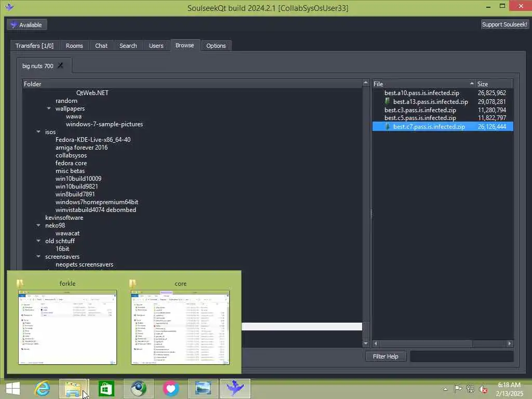Select the wawa folder
532x399 pixels.
[74, 116]
